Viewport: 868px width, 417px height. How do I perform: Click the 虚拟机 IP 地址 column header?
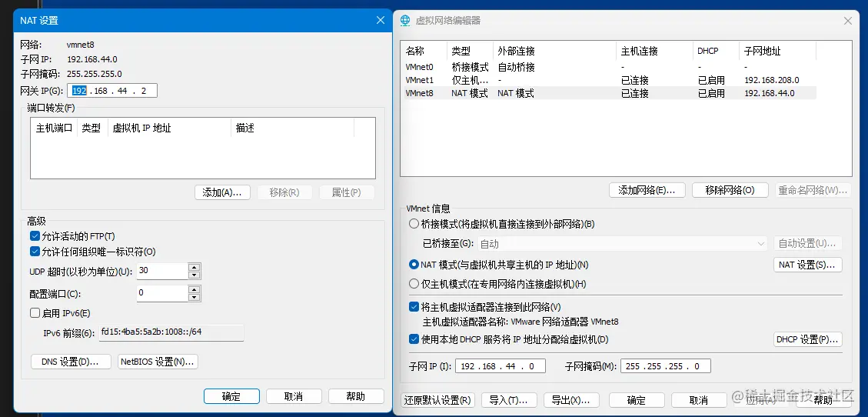click(170, 128)
